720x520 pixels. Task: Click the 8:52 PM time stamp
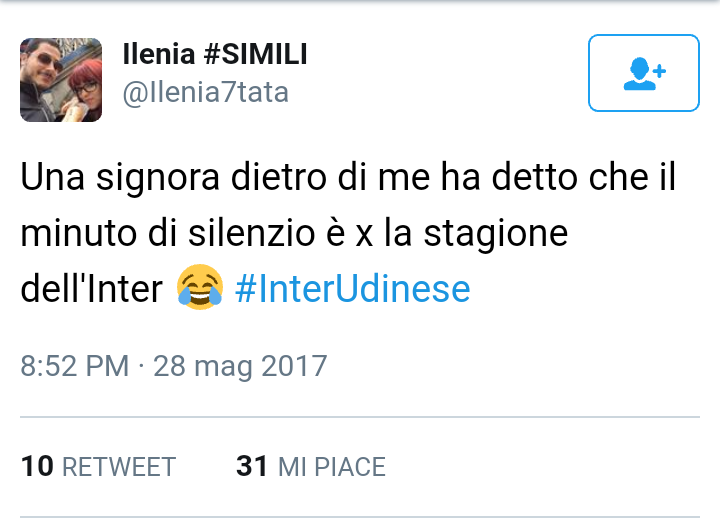coord(75,365)
